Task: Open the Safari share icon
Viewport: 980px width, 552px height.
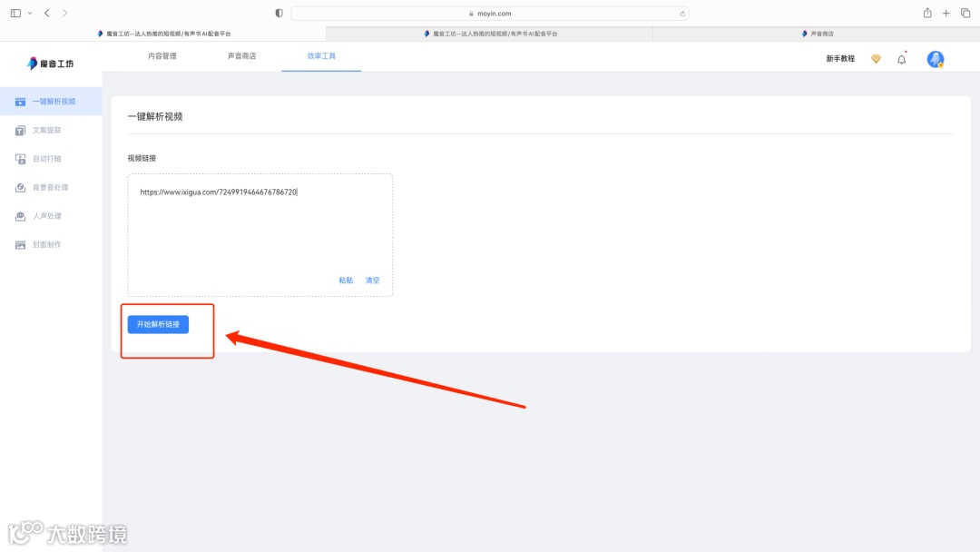Action: 927,13
